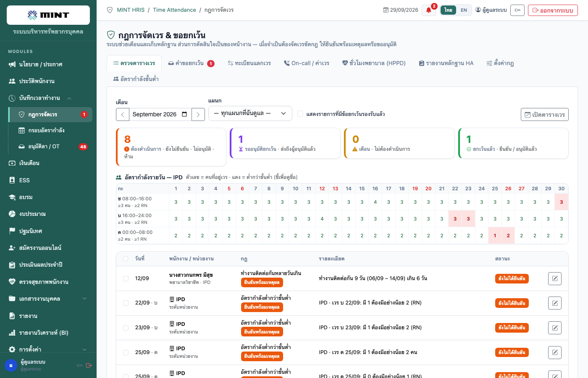Click the red staffing cell for day 30 morning shift
This screenshot has height=378, width=588.
click(562, 202)
